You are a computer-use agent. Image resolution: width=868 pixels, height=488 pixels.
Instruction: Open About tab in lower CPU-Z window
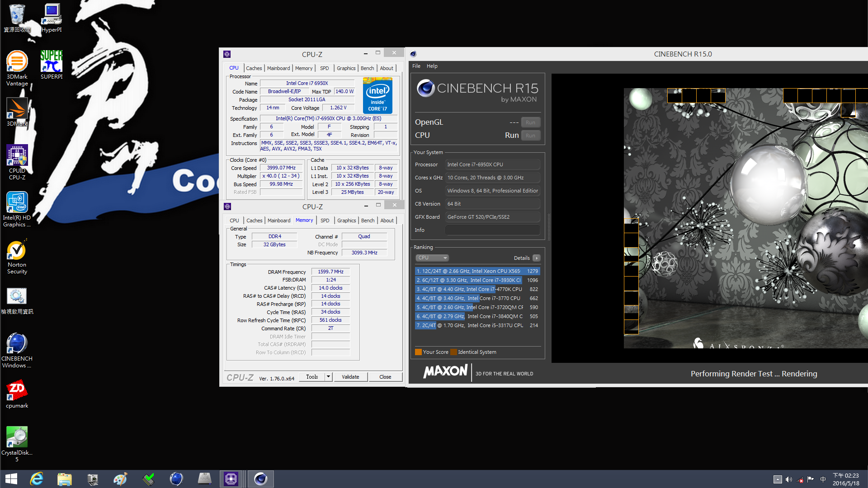tap(387, 221)
